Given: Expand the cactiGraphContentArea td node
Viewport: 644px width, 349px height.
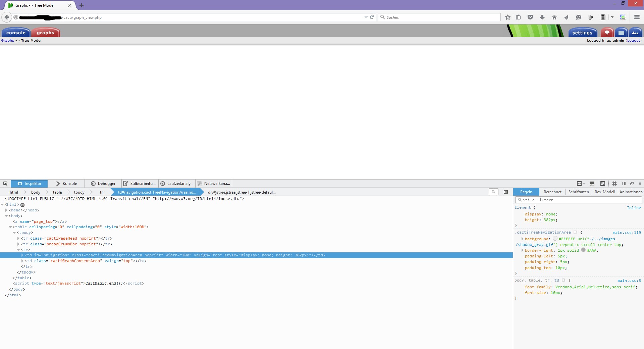Looking at the screenshot, I should pos(22,261).
